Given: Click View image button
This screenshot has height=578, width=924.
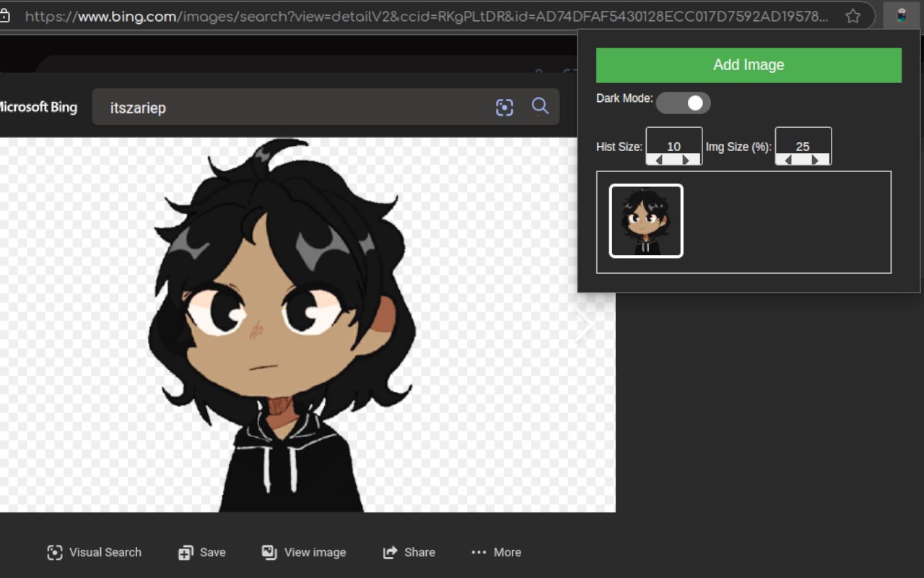Looking at the screenshot, I should pos(303,553).
